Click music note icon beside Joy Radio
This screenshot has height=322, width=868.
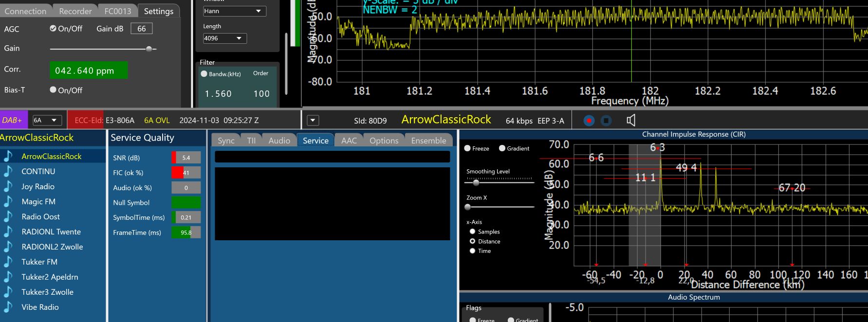click(x=8, y=186)
